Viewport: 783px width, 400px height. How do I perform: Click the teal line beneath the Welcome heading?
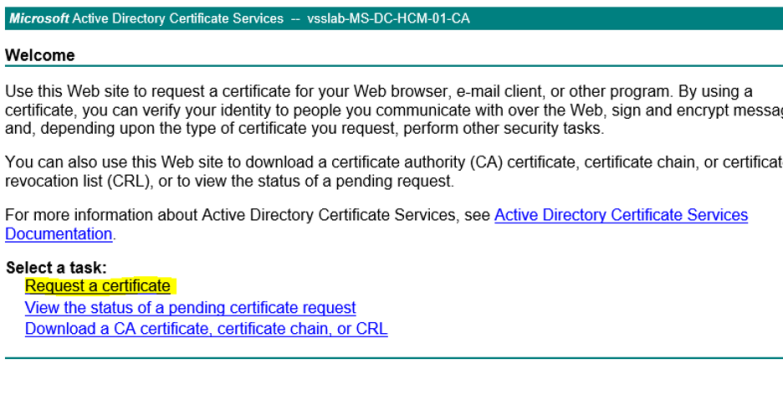point(394,65)
